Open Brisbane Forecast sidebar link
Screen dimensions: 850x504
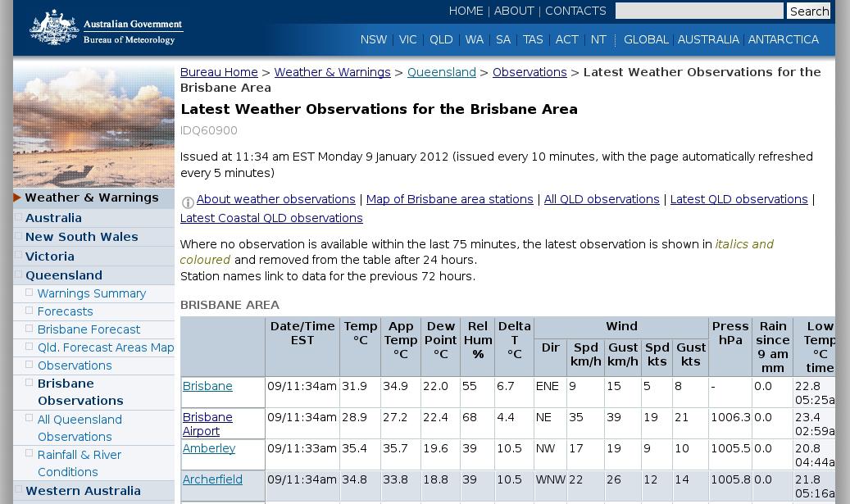pyautogui.click(x=89, y=329)
